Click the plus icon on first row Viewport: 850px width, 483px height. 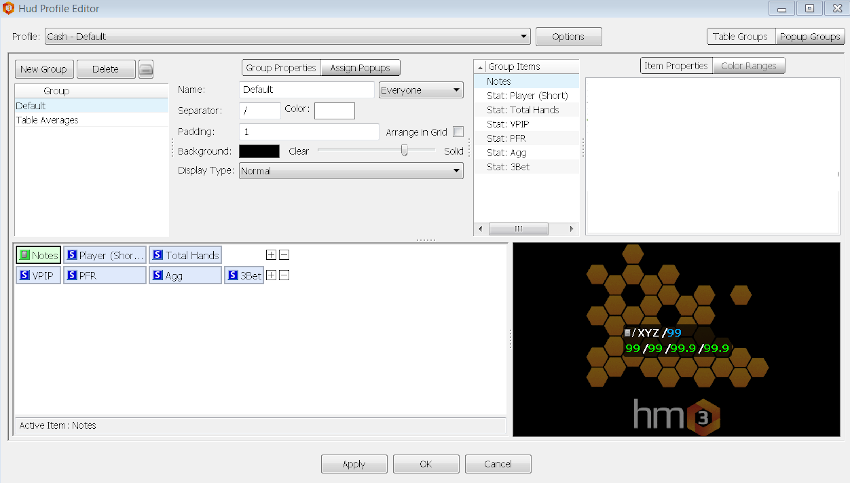[x=271, y=256]
